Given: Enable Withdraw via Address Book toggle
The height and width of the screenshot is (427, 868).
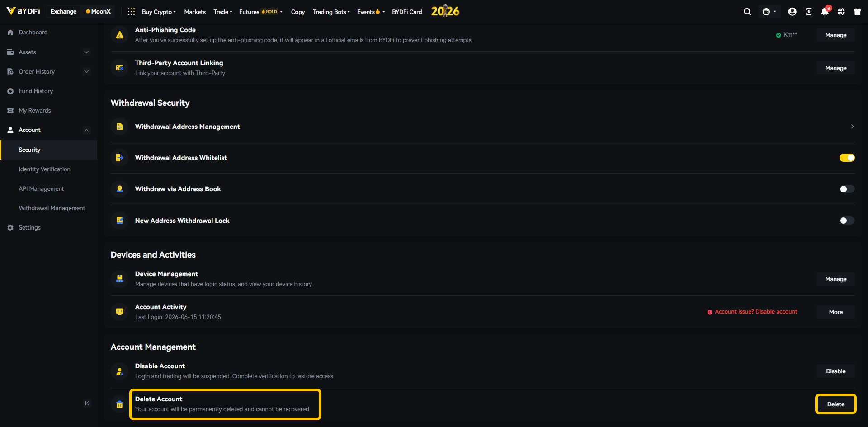Looking at the screenshot, I should click(x=847, y=189).
